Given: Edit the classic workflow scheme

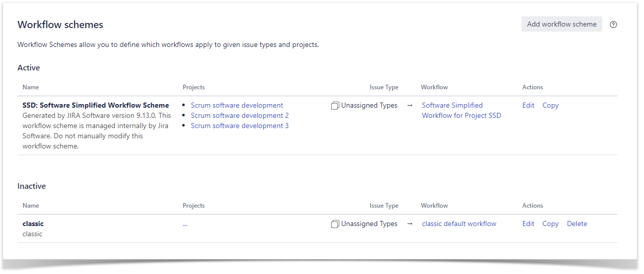Looking at the screenshot, I should click(528, 224).
